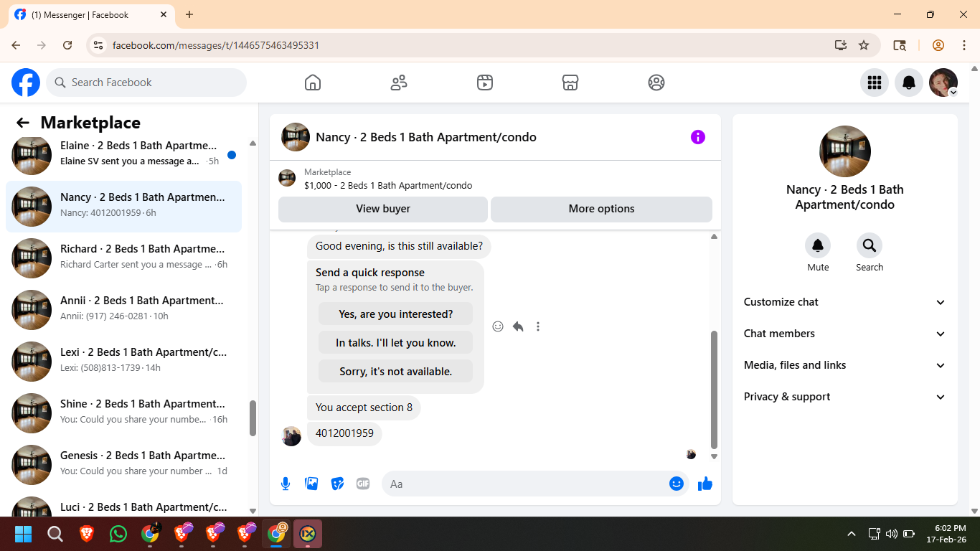Reply to the quick response message
The height and width of the screenshot is (551, 980).
pyautogui.click(x=518, y=326)
